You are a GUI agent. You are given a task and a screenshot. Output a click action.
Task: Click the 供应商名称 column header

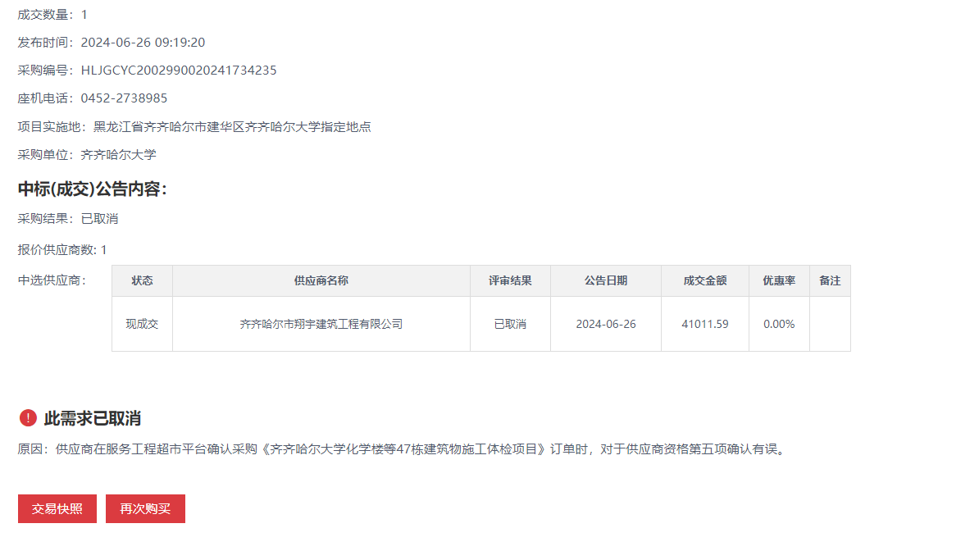[321, 280]
